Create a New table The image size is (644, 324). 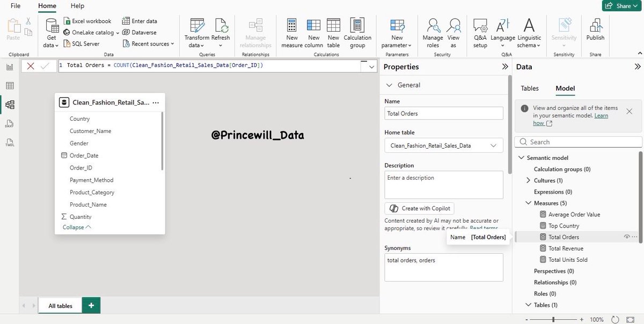[333, 33]
